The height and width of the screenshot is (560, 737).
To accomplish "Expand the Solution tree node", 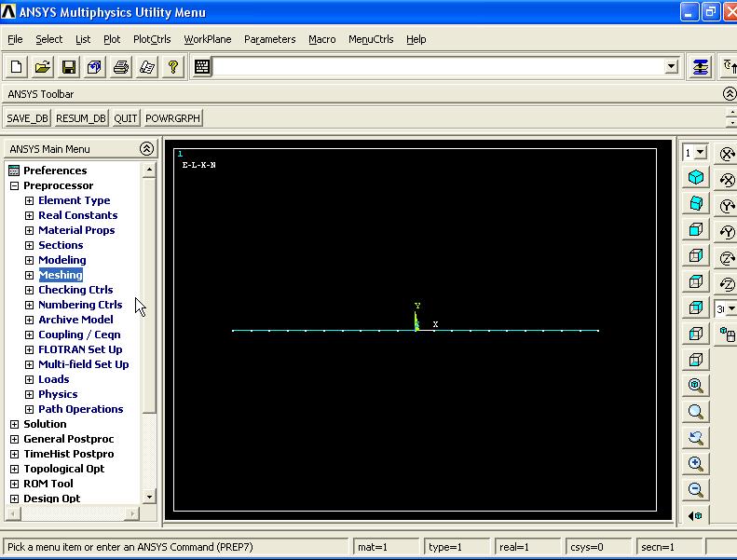I will 15,424.
